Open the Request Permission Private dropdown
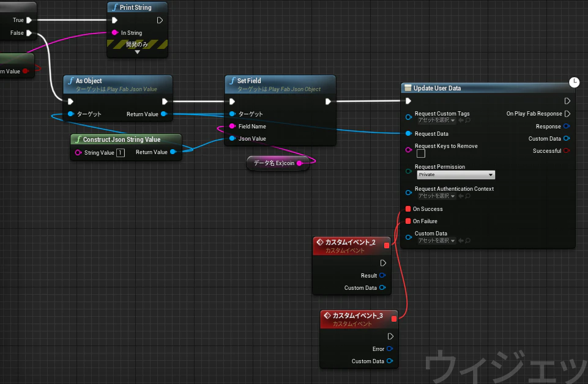This screenshot has height=384, width=588. tap(456, 175)
